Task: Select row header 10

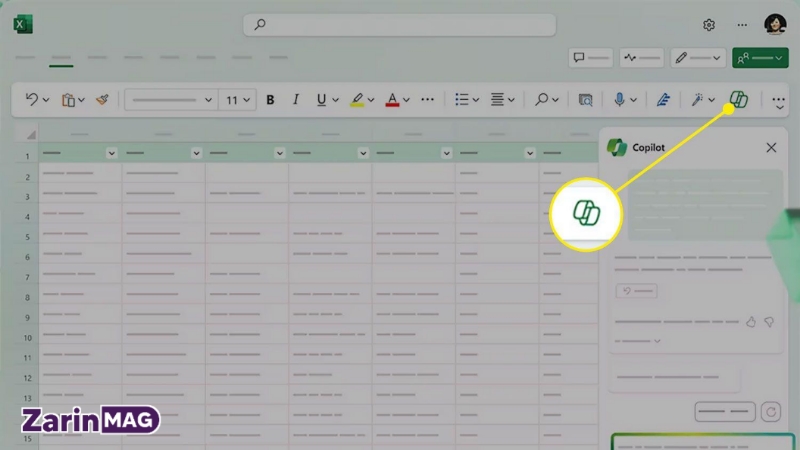Action: click(x=27, y=338)
